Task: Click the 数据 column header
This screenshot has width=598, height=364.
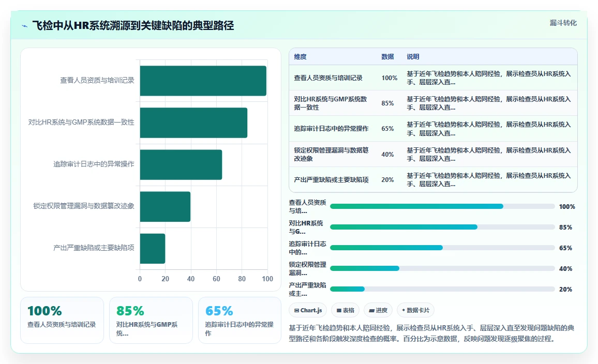Action: pyautogui.click(x=387, y=56)
